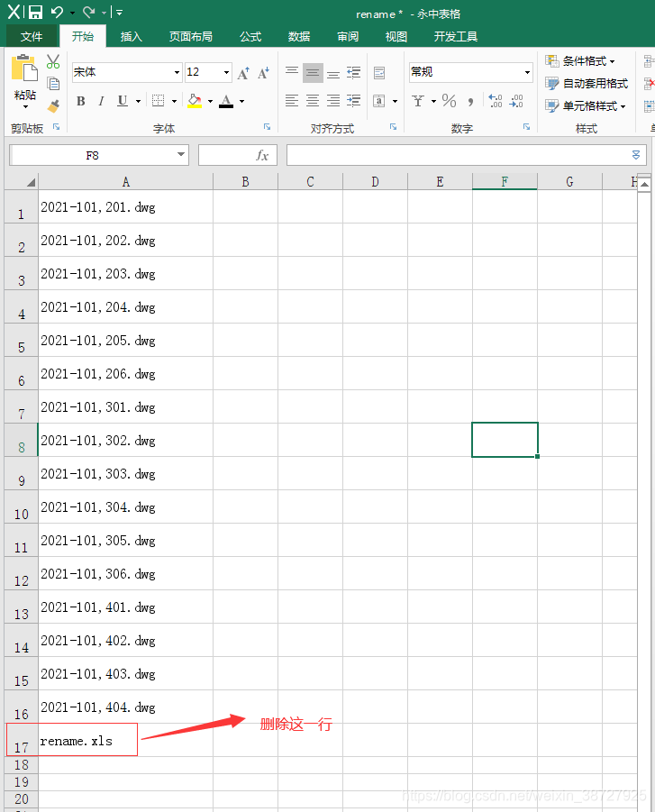Image resolution: width=655 pixels, height=812 pixels.
Task: Switch to the 公式 tab
Action: coord(250,36)
